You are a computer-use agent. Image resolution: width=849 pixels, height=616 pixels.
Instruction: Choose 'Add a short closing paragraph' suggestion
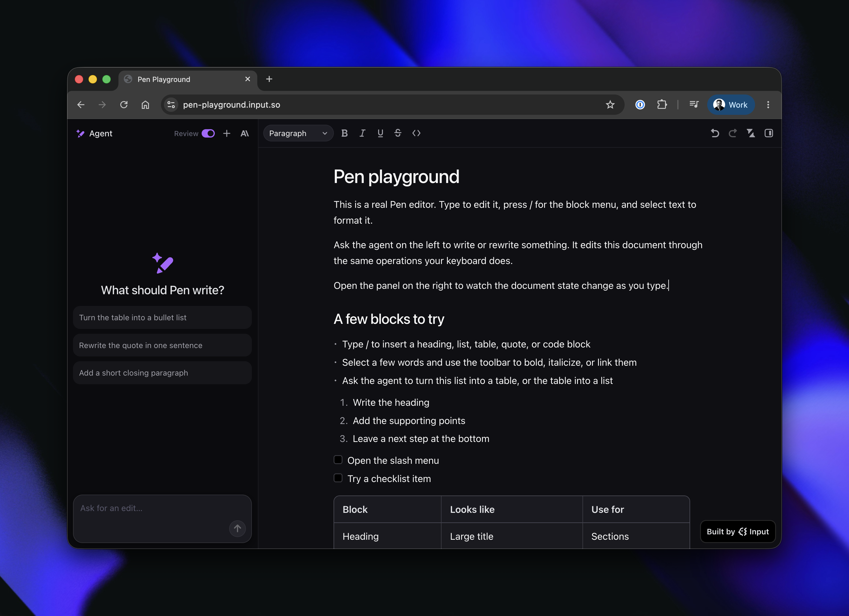[162, 373]
